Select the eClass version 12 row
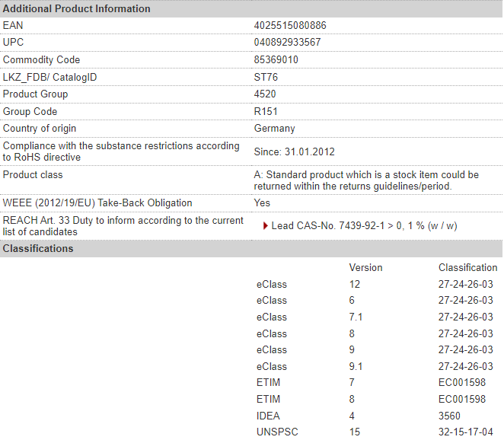The width and height of the screenshot is (504, 440). coord(375,284)
